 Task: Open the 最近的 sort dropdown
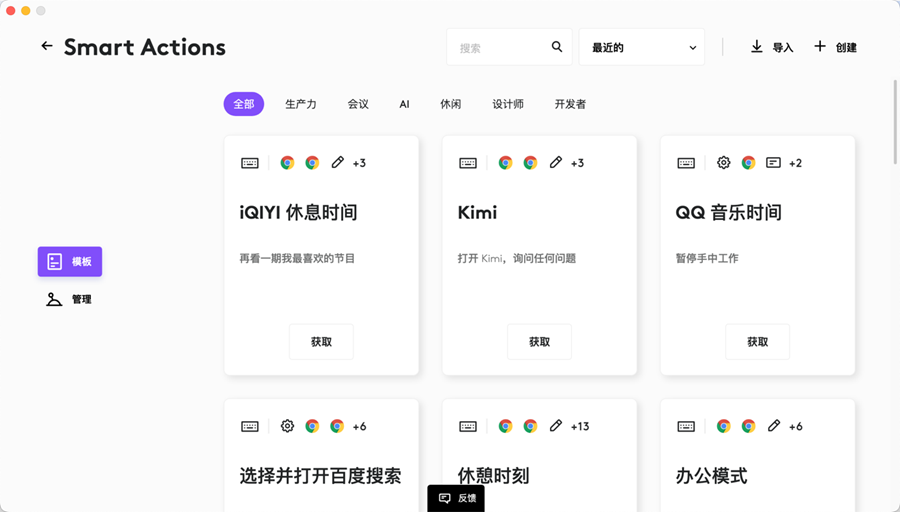[x=642, y=47]
